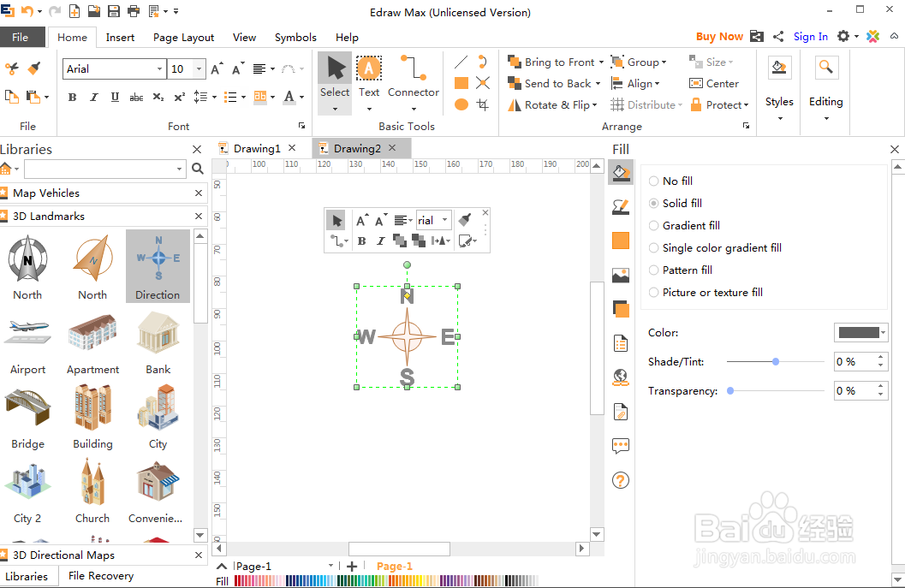Open the help question mark icon
Viewport: 905px width, 588px height.
click(x=621, y=480)
